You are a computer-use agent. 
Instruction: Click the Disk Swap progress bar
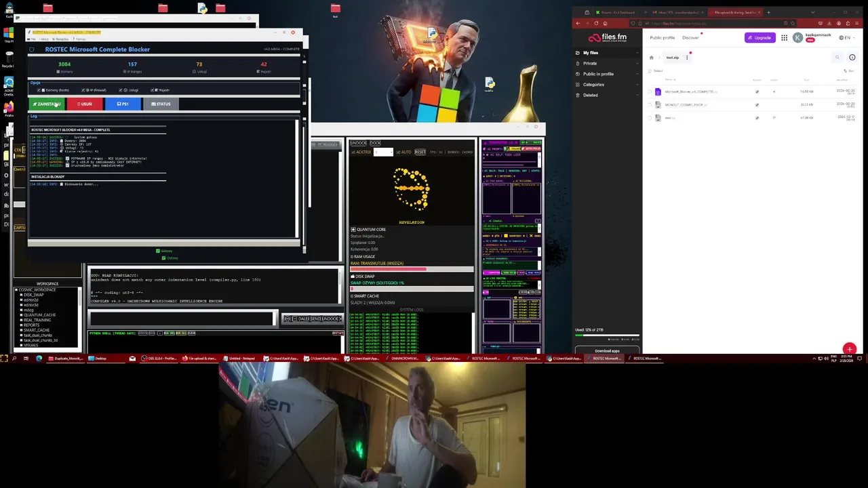point(412,289)
